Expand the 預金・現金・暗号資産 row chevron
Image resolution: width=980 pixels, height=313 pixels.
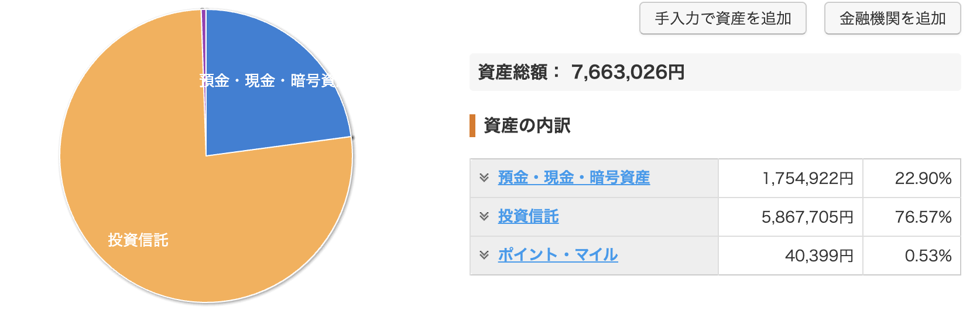tap(484, 178)
